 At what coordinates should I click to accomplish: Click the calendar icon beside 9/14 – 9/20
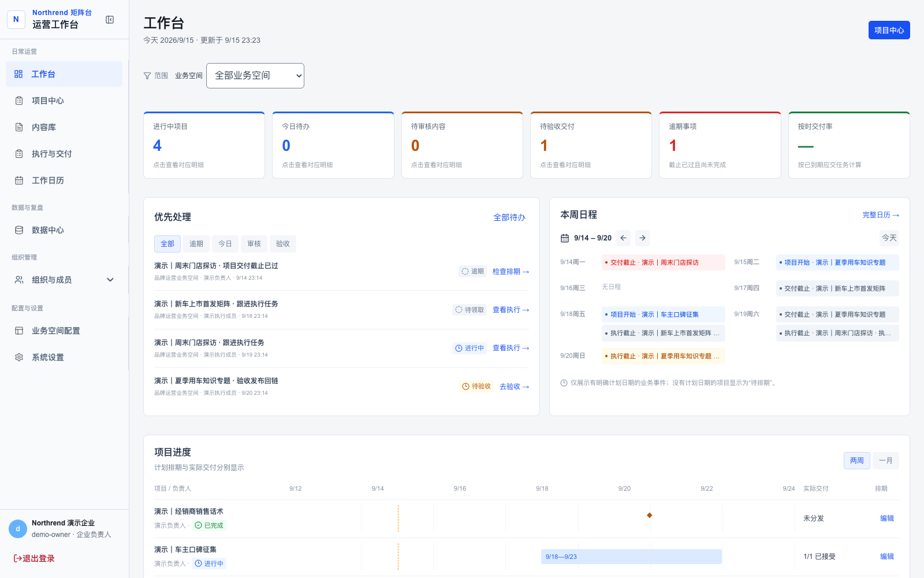click(x=565, y=238)
